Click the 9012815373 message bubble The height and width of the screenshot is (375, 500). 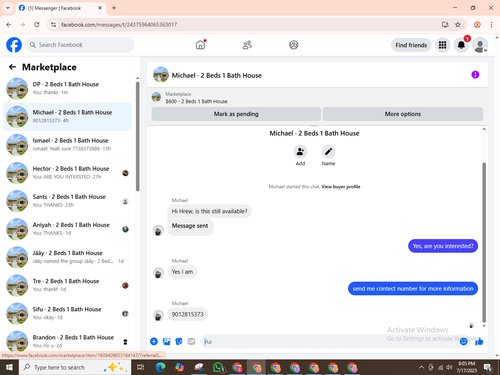point(187,314)
